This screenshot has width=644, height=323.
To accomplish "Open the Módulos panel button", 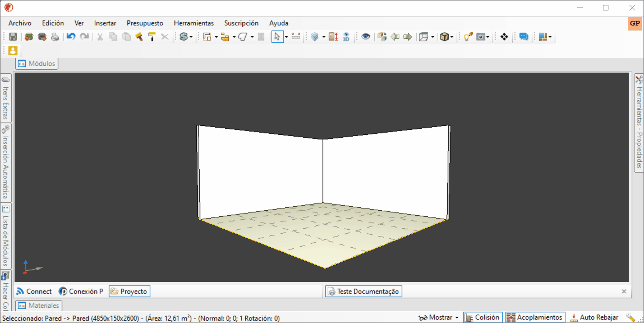I will point(37,64).
